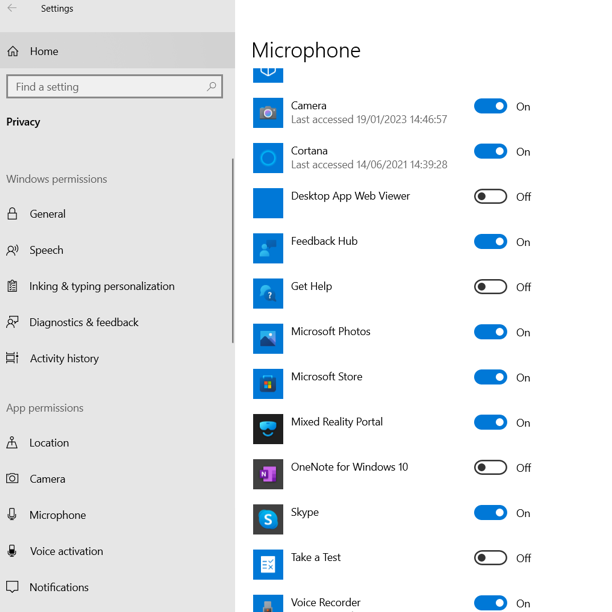Click Camera last accessed timestamp text
Viewport: 612px width, 612px height.
[x=369, y=119]
